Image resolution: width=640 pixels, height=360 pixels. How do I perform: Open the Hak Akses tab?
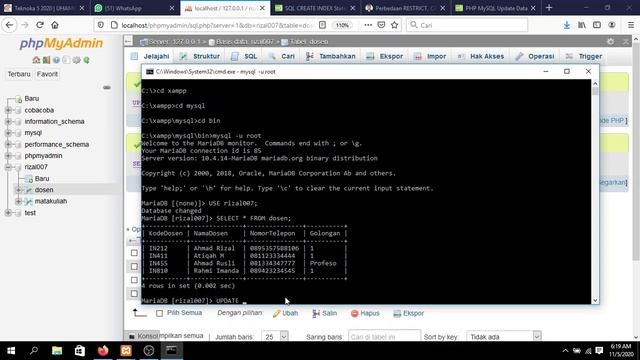pos(481,56)
